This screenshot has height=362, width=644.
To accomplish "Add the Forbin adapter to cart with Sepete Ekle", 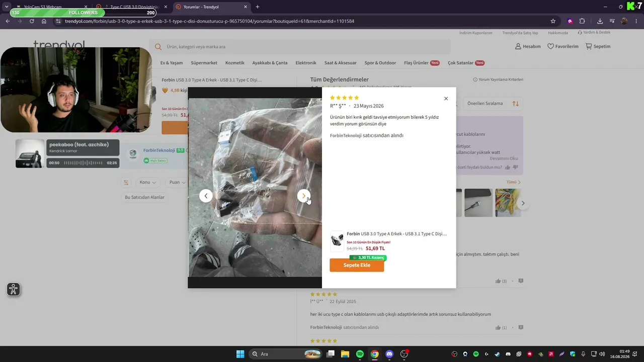I will pos(357,265).
